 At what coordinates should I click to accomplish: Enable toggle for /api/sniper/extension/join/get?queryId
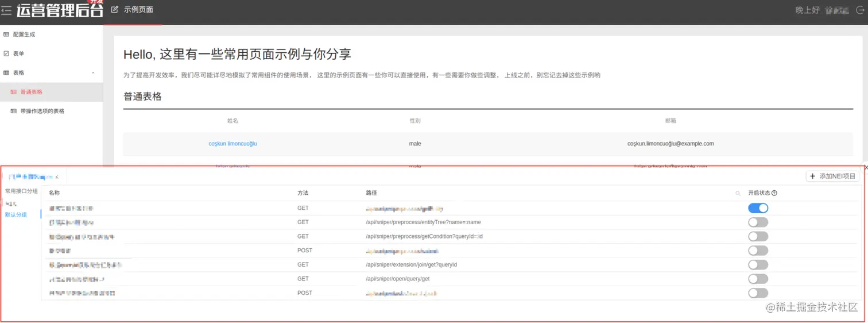point(758,264)
